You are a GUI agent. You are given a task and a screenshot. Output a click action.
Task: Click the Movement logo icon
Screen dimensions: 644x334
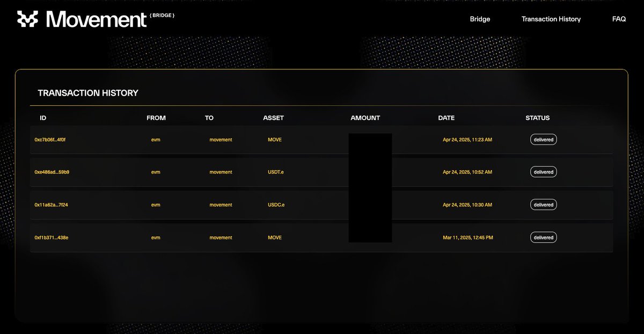(28, 19)
